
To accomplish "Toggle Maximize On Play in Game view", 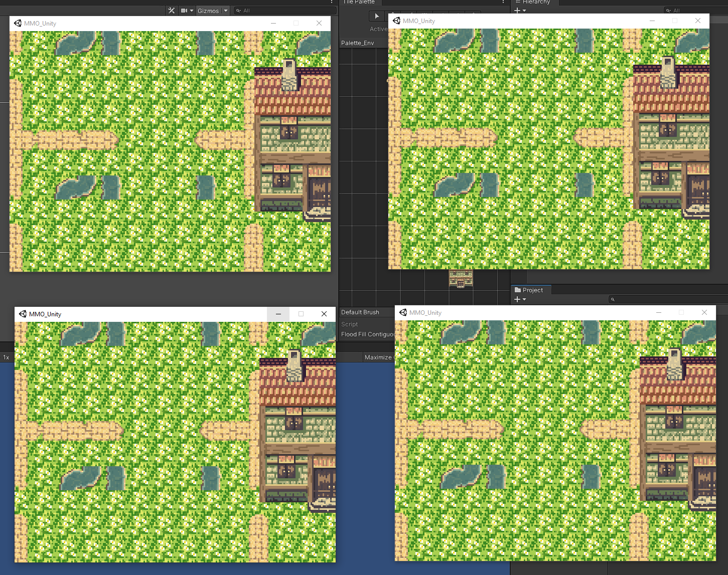I will [379, 357].
